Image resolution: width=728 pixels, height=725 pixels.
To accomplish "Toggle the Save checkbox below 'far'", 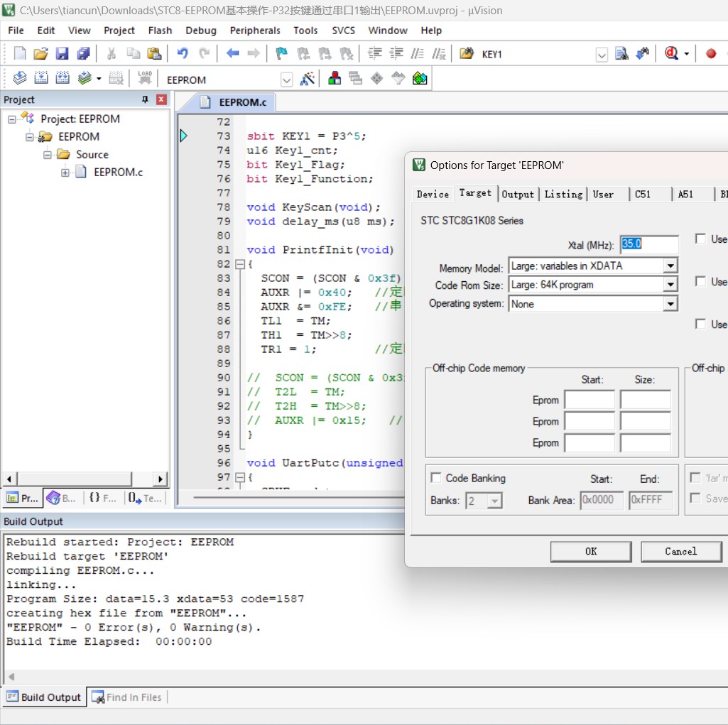I will click(x=695, y=498).
